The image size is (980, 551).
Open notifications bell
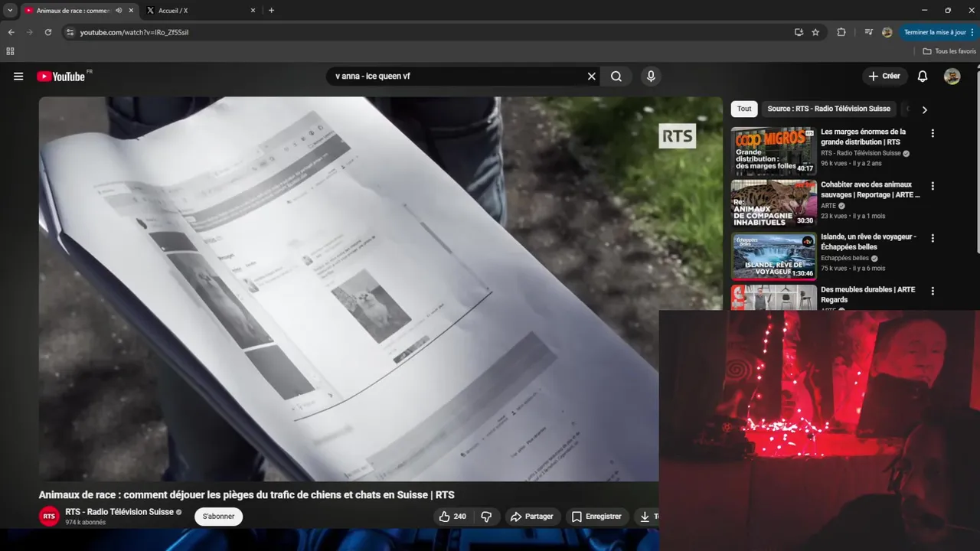coord(923,77)
